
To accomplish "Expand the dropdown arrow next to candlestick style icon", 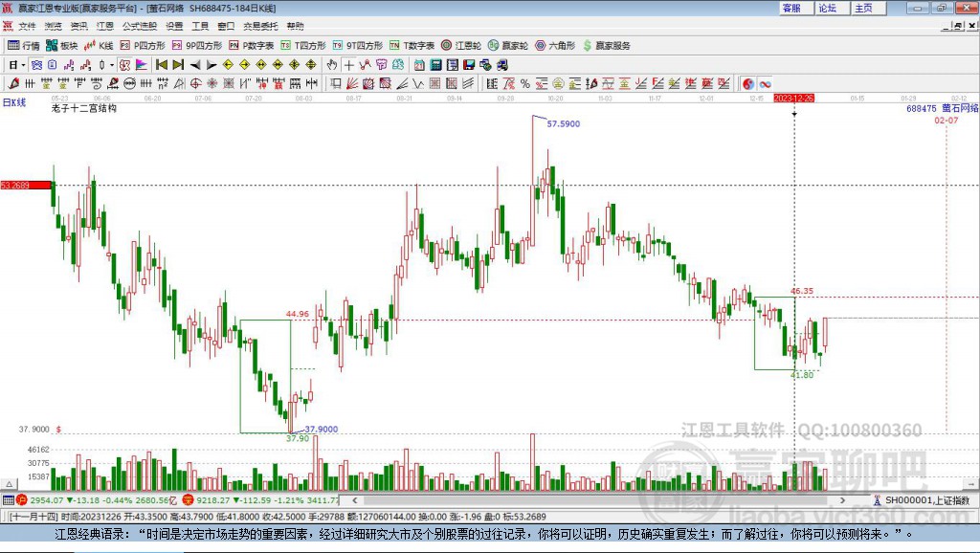I will [x=112, y=64].
